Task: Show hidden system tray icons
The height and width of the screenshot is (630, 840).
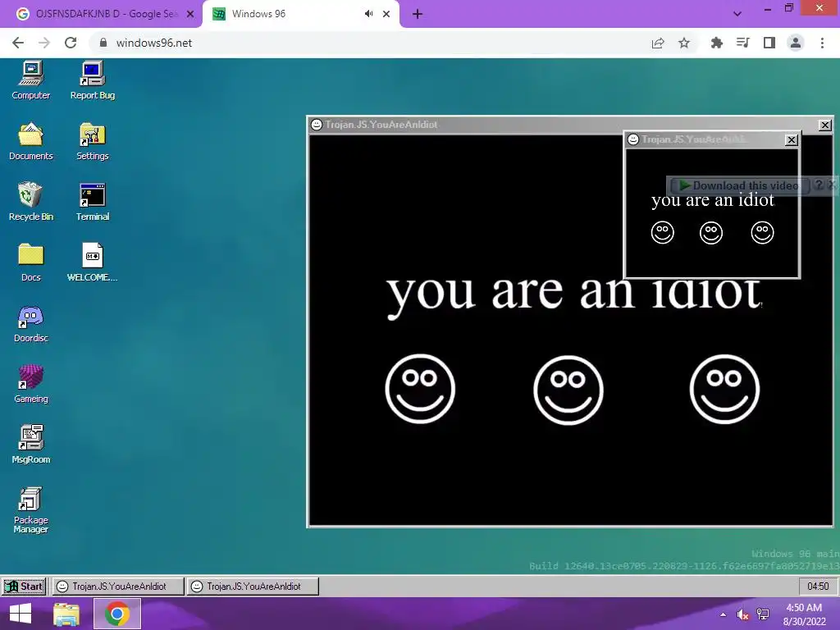Action: point(724,614)
